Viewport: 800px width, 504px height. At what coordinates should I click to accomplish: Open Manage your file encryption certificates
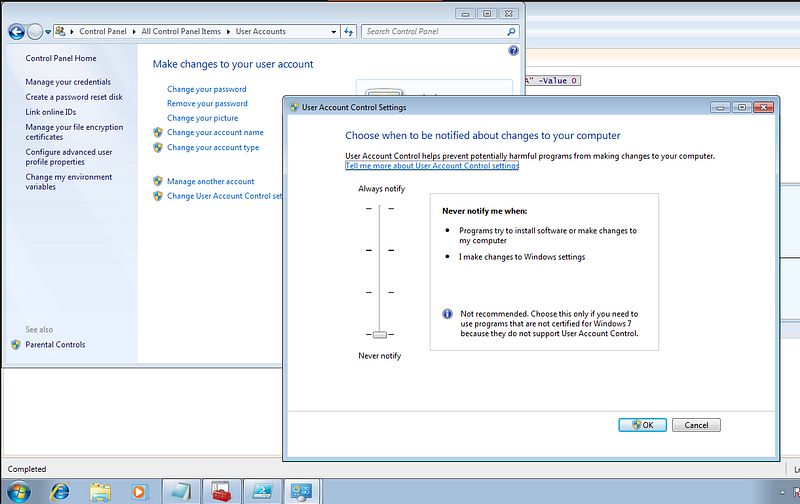[x=74, y=132]
